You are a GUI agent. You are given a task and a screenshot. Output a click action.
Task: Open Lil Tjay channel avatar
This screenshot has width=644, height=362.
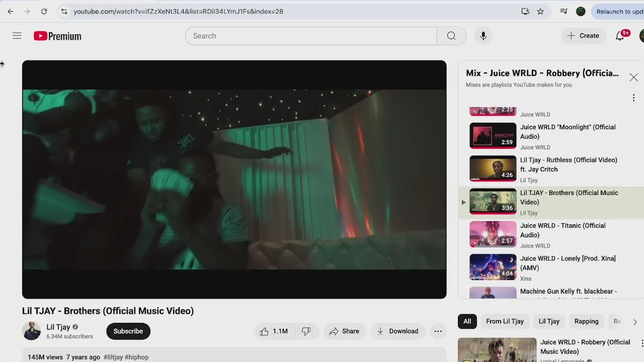[x=31, y=331]
